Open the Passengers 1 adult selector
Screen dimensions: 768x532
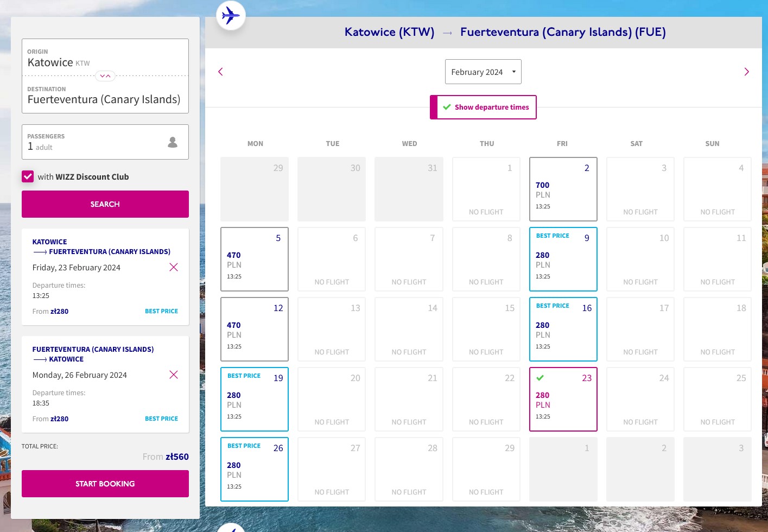[105, 142]
